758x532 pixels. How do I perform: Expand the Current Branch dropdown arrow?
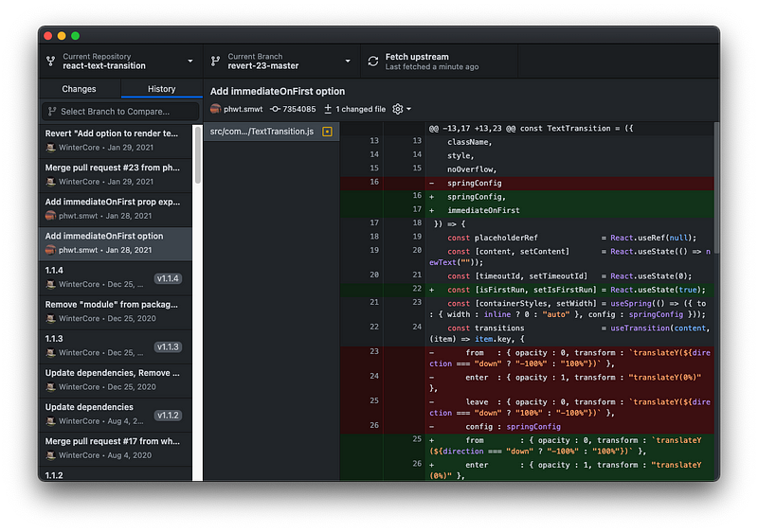click(348, 62)
